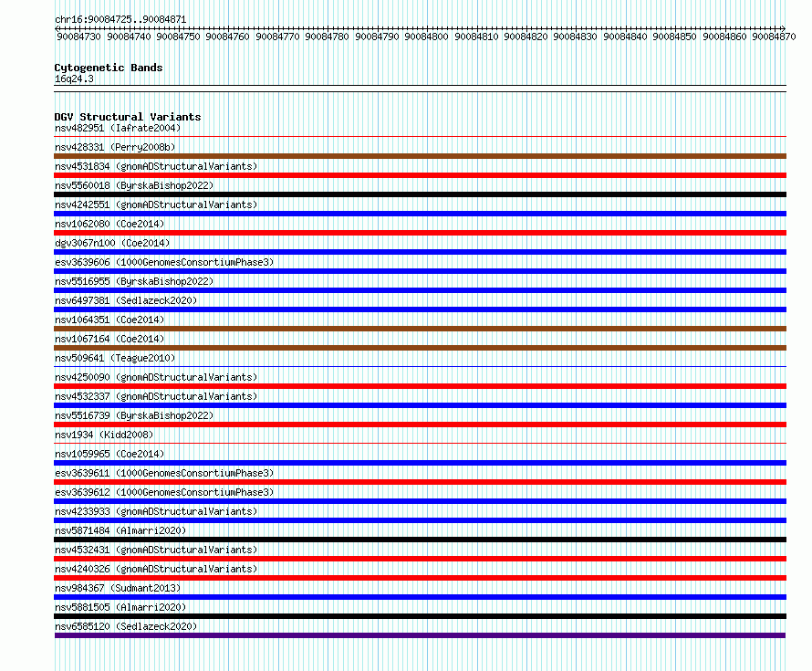Image resolution: width=812 pixels, height=671 pixels.
Task: Open dgv3067n100 (Coe2014) entry
Action: [112, 243]
